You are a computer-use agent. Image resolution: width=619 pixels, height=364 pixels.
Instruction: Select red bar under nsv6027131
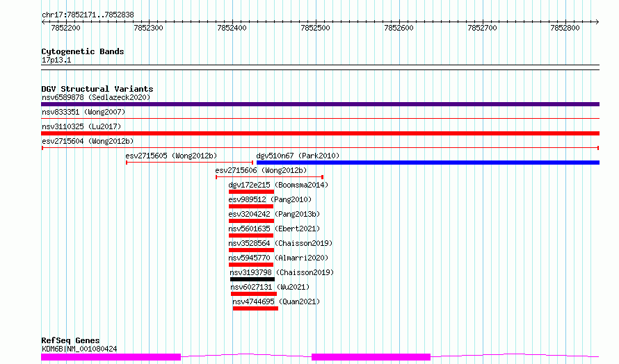click(254, 294)
